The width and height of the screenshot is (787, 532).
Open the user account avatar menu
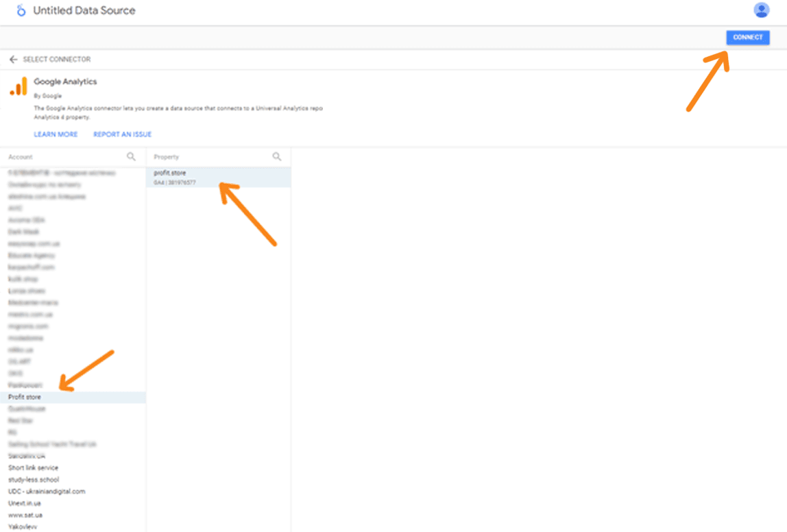tap(761, 10)
